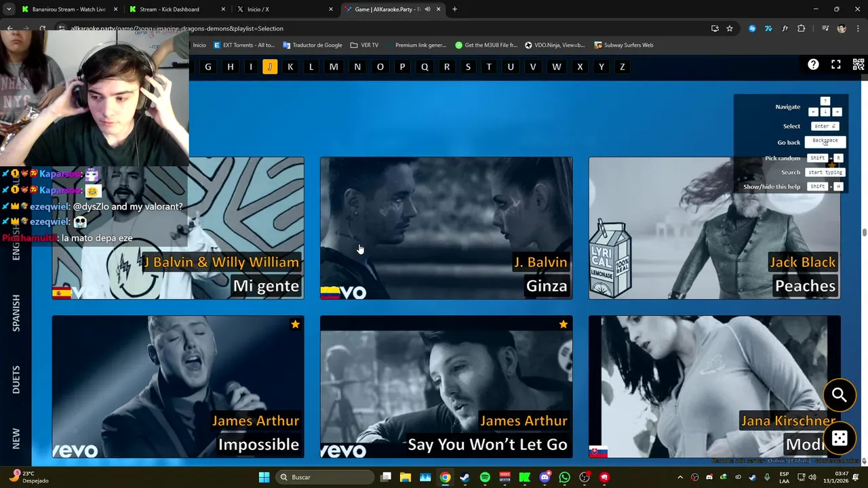
Task: Open WhatsApp from the taskbar
Action: (x=564, y=477)
